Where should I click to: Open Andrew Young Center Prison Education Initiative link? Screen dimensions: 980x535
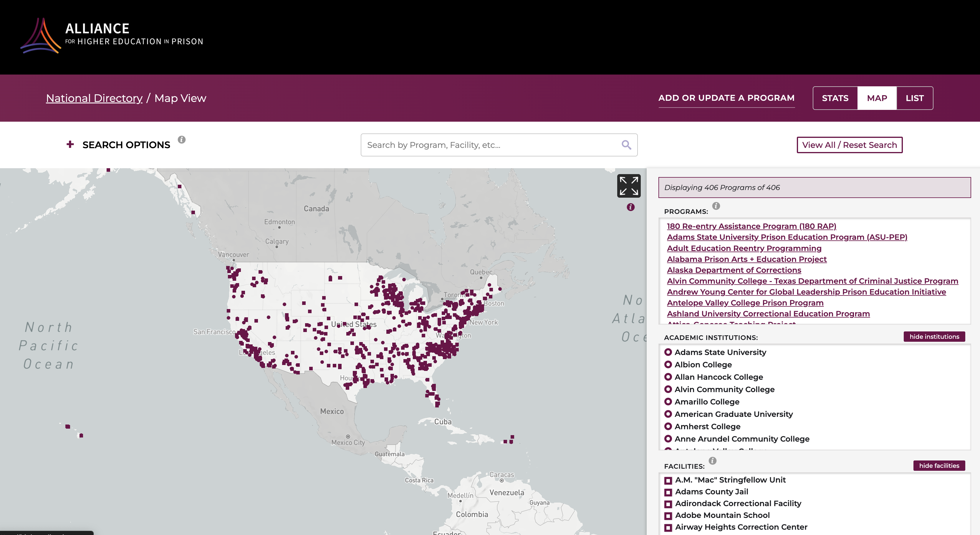806,292
